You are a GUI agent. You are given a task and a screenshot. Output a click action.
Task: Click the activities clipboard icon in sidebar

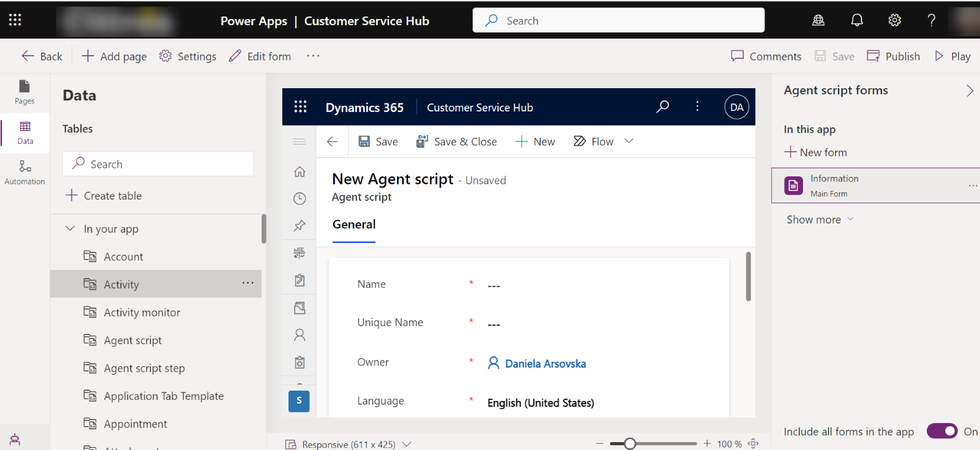[x=300, y=280]
